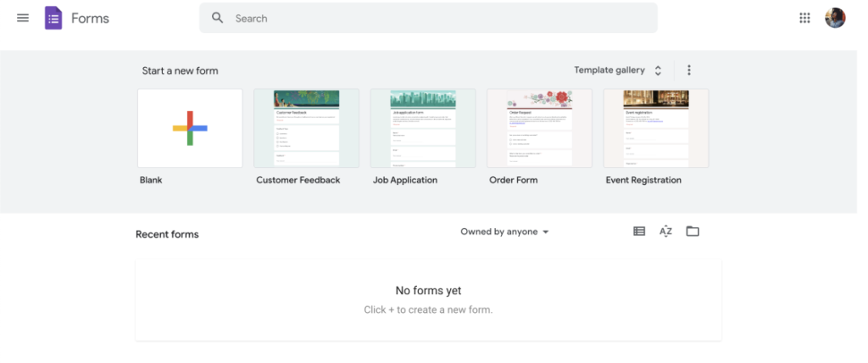Open the account profile avatar
Viewport: 868px width, 363px height.
click(x=835, y=18)
